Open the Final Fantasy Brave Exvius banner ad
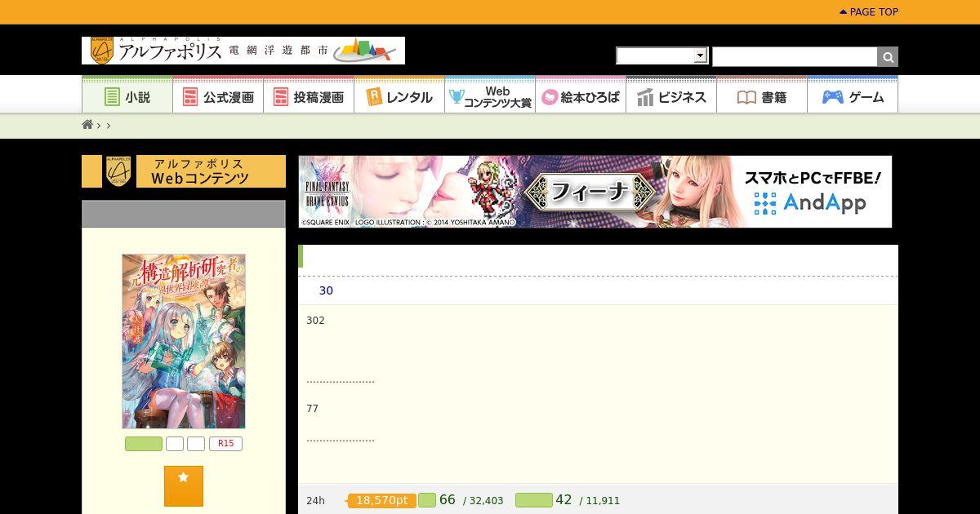 (595, 192)
